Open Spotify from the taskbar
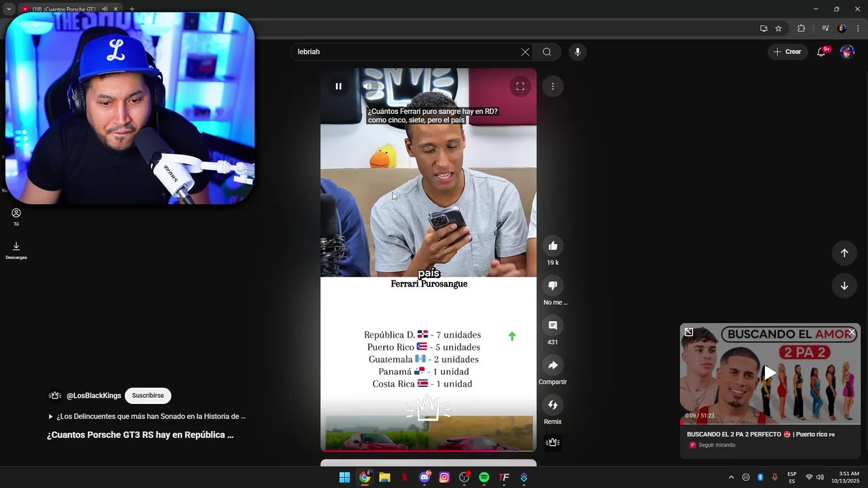Screen dimensions: 868x488 pos(484,477)
